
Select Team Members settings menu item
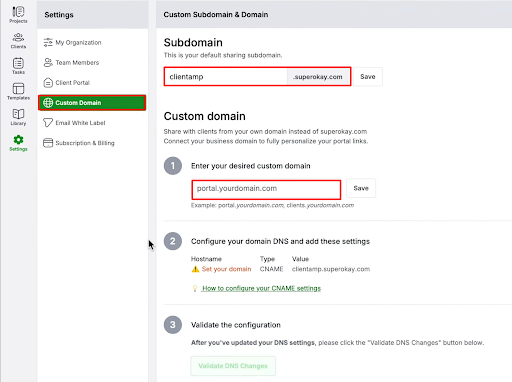coord(92,62)
